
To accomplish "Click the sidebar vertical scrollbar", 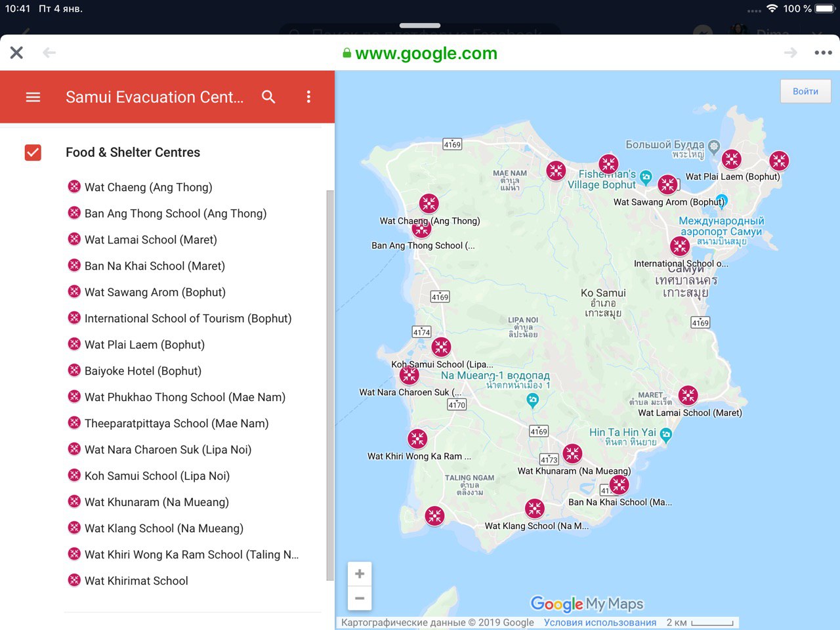I will (x=330, y=385).
